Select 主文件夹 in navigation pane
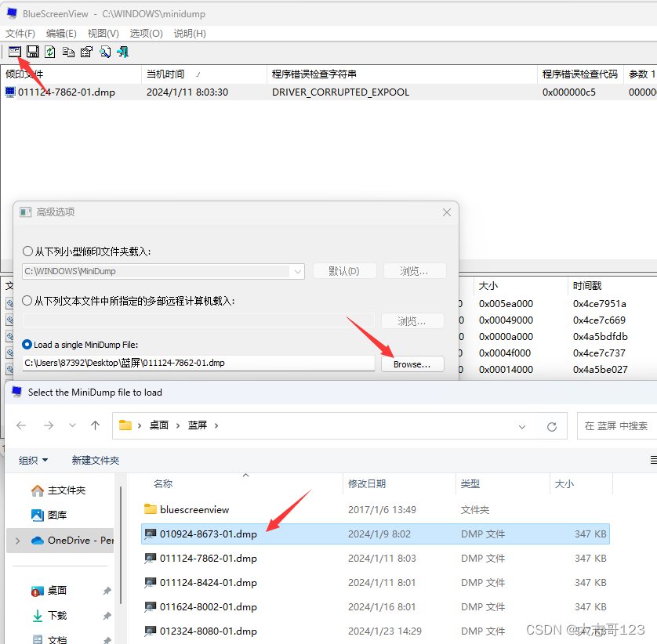 click(59, 490)
